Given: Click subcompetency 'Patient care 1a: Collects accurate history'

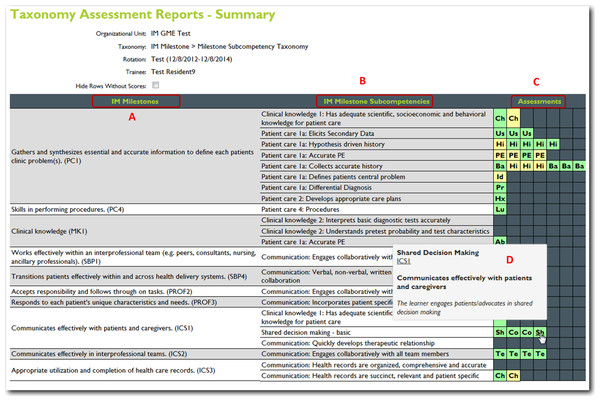Looking at the screenshot, I should click(x=322, y=166).
